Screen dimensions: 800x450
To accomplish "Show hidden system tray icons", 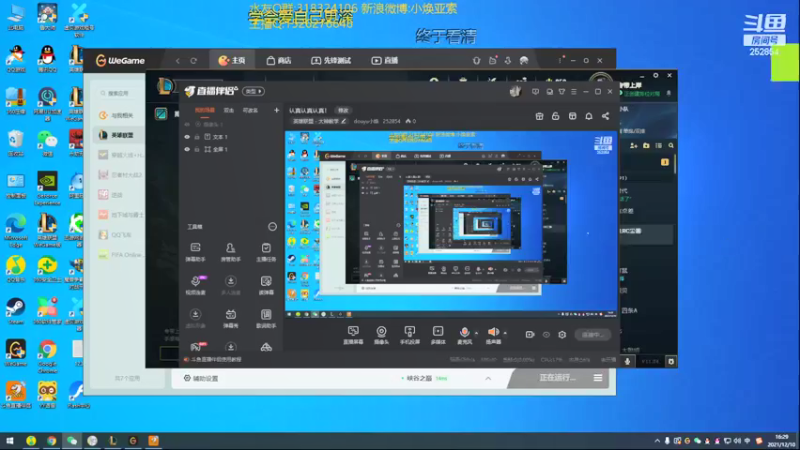I will (x=657, y=441).
